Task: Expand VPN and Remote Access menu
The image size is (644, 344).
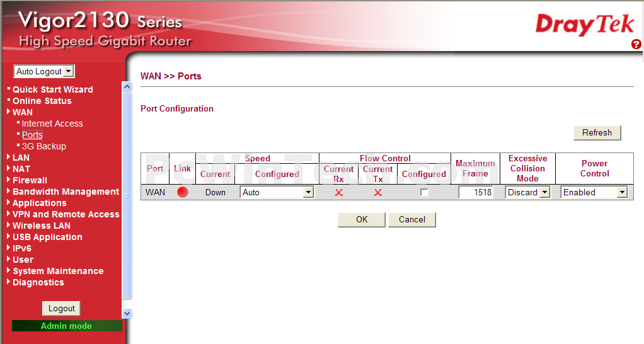Action: click(x=66, y=214)
